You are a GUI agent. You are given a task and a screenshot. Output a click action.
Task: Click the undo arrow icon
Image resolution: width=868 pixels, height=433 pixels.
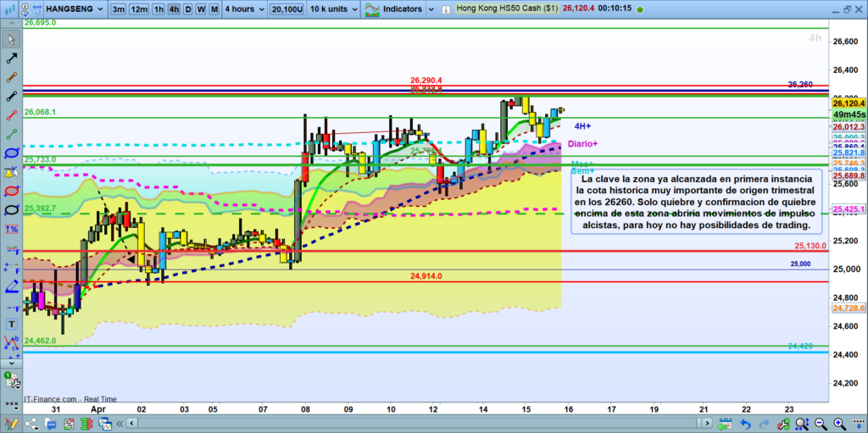click(x=746, y=423)
